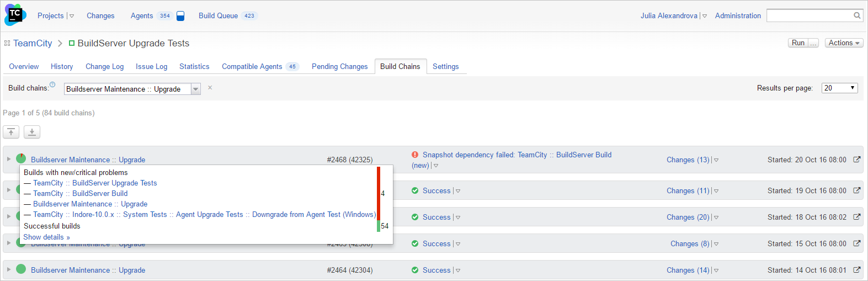Image resolution: width=868 pixels, height=281 pixels.
Task: Open 14 Oct build chain in new window
Action: tap(857, 270)
